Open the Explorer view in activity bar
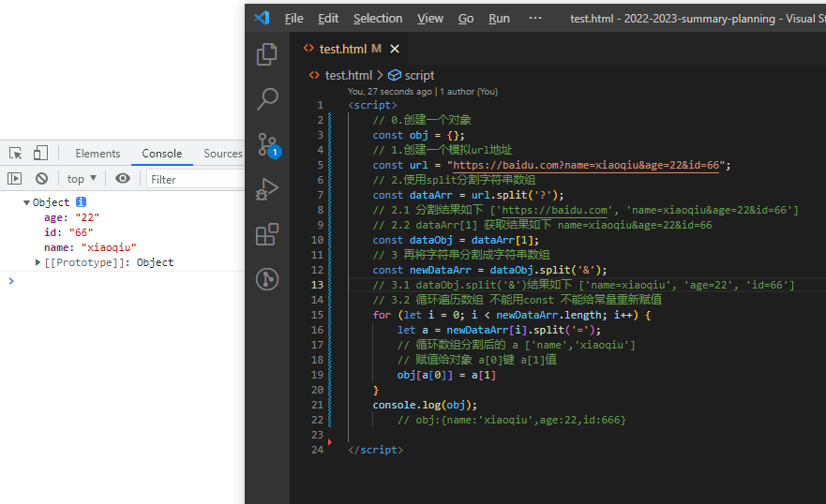The image size is (826, 504). tap(267, 54)
